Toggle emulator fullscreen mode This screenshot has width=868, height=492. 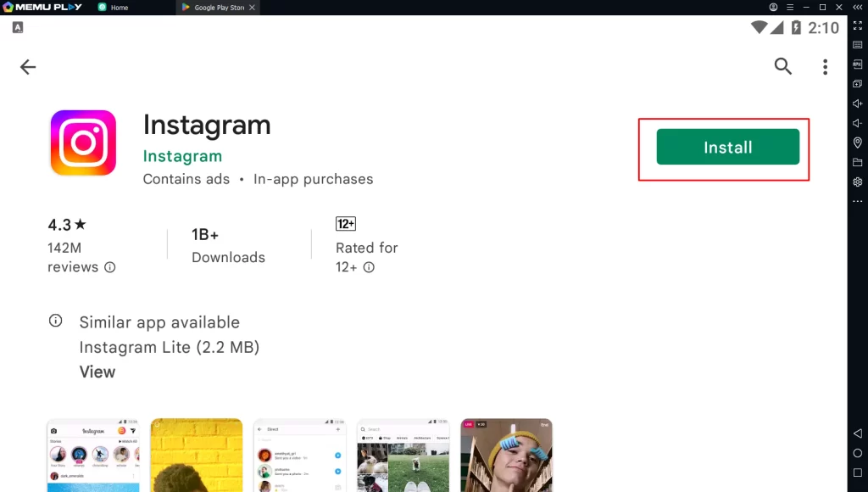(857, 26)
